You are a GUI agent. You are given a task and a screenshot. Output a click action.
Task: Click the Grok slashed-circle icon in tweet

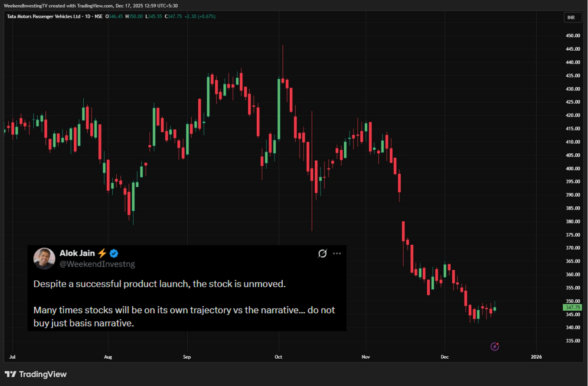pyautogui.click(x=322, y=253)
